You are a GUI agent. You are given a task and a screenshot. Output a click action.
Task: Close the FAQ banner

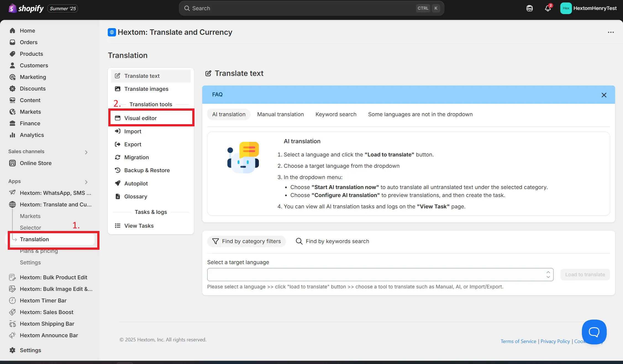point(604,95)
